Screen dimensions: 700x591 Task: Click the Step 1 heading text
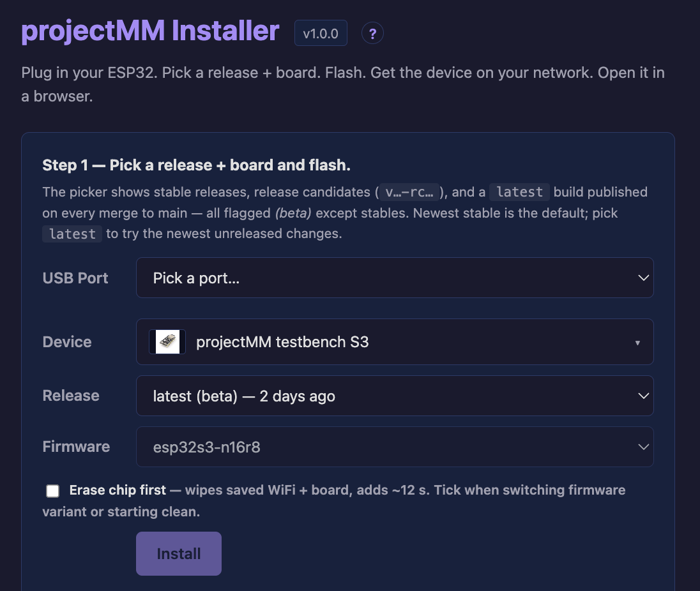coord(197,165)
